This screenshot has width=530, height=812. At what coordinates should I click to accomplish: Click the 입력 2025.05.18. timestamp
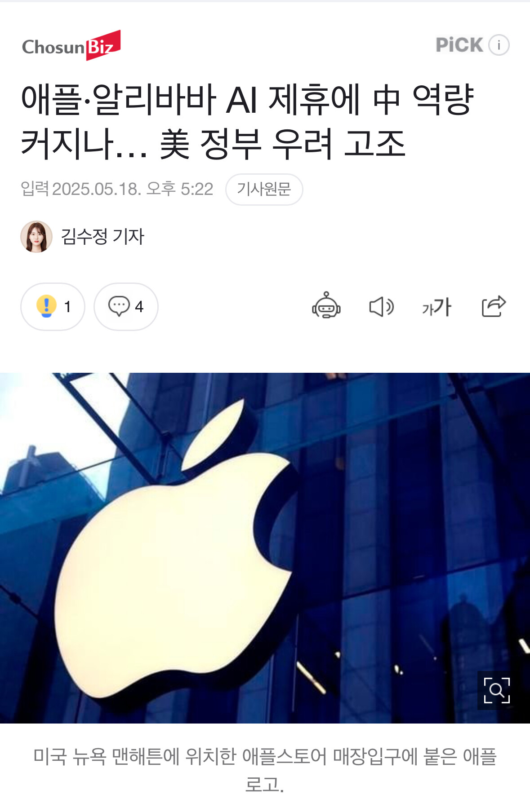(117, 189)
